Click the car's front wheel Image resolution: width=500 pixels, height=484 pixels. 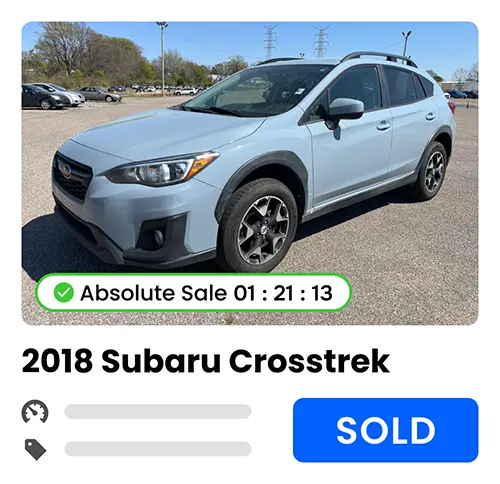(259, 226)
